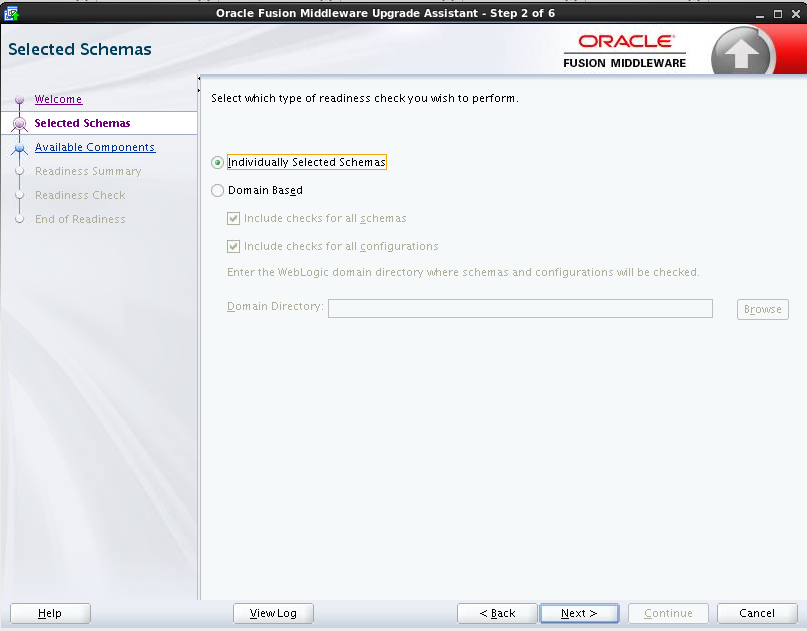Click the Readiness Summary step
This screenshot has height=631, width=807.
click(x=88, y=171)
